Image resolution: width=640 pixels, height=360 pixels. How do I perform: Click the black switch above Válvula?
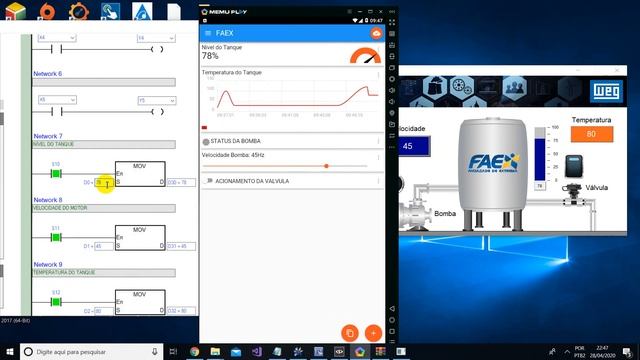coord(573,166)
